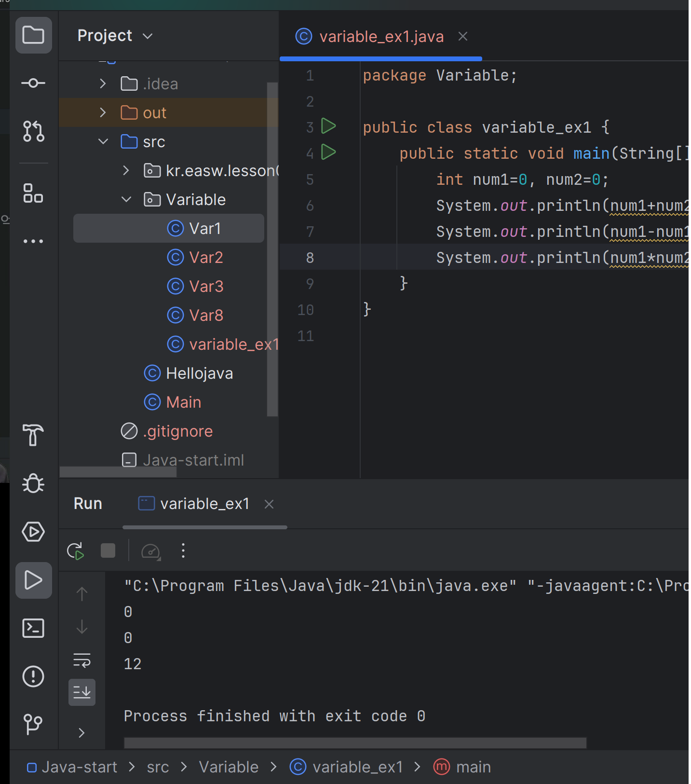Open the Commit tool window icon

coord(33,83)
